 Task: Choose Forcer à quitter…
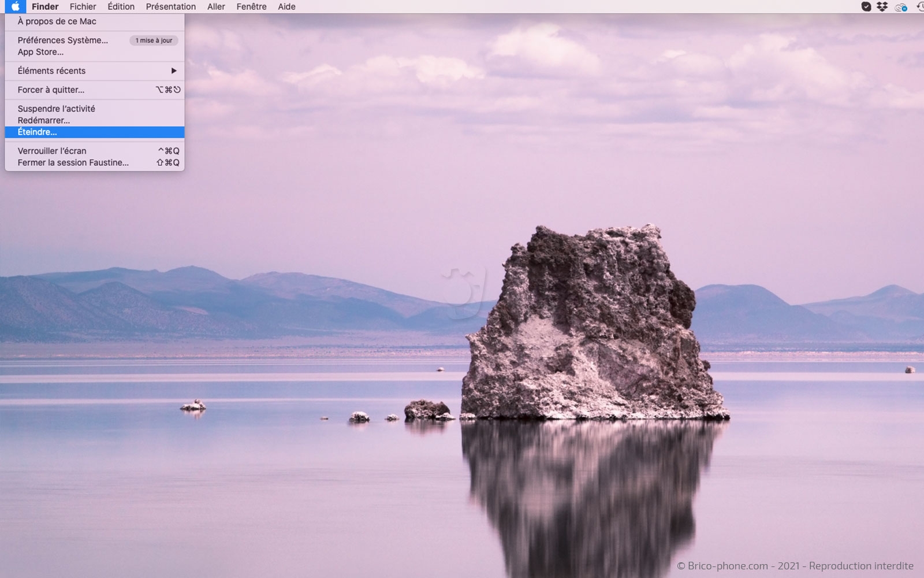pyautogui.click(x=51, y=90)
